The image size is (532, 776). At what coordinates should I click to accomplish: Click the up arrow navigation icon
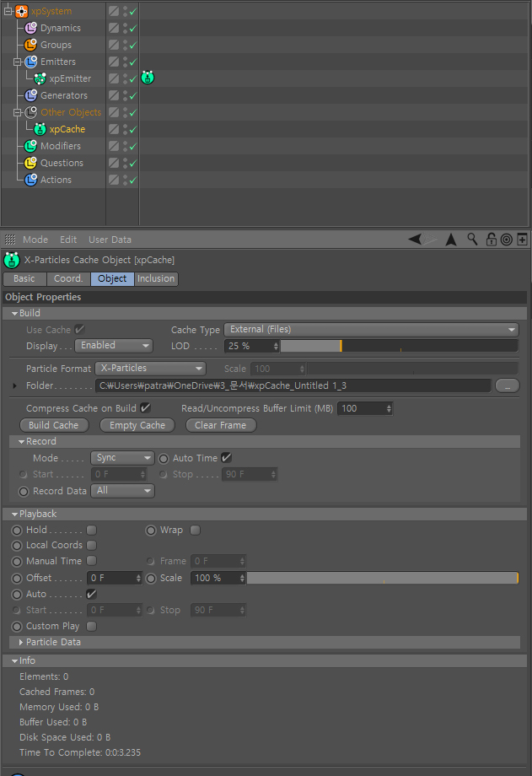(x=451, y=240)
